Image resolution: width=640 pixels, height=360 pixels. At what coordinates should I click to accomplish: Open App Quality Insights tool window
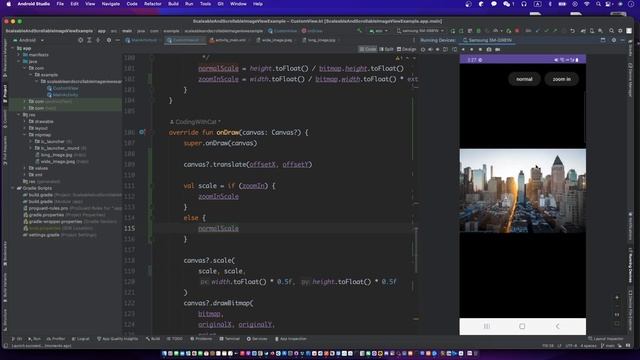118,339
